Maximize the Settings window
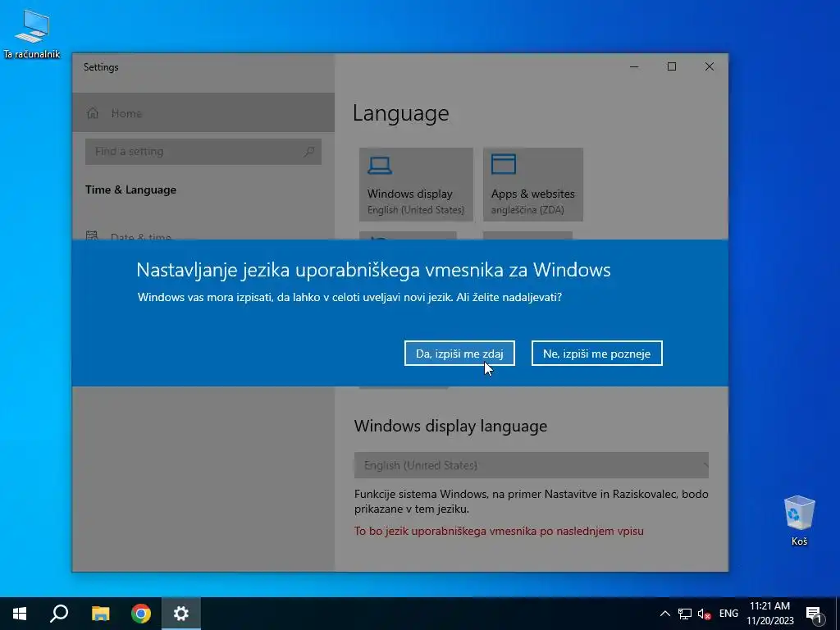Screen dimensions: 840x630 click(x=672, y=66)
